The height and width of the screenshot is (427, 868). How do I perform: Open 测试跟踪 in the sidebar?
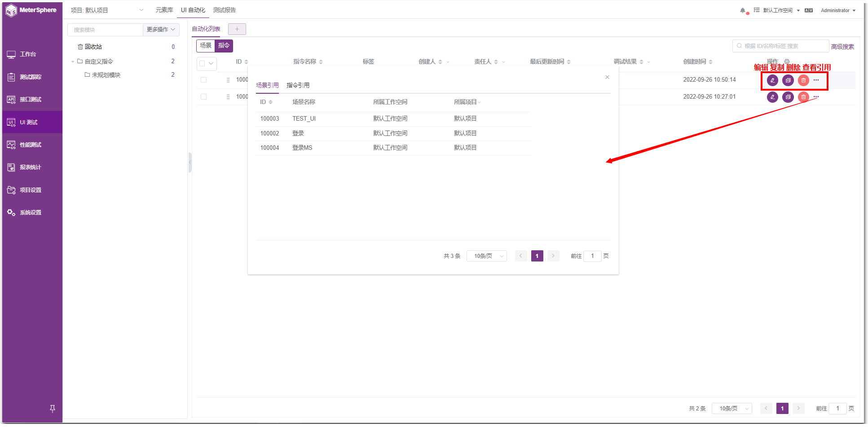32,77
